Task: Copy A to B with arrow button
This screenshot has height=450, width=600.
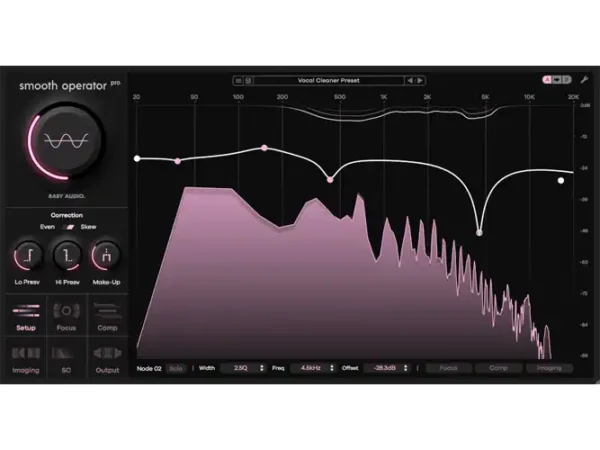Action: coord(557,80)
